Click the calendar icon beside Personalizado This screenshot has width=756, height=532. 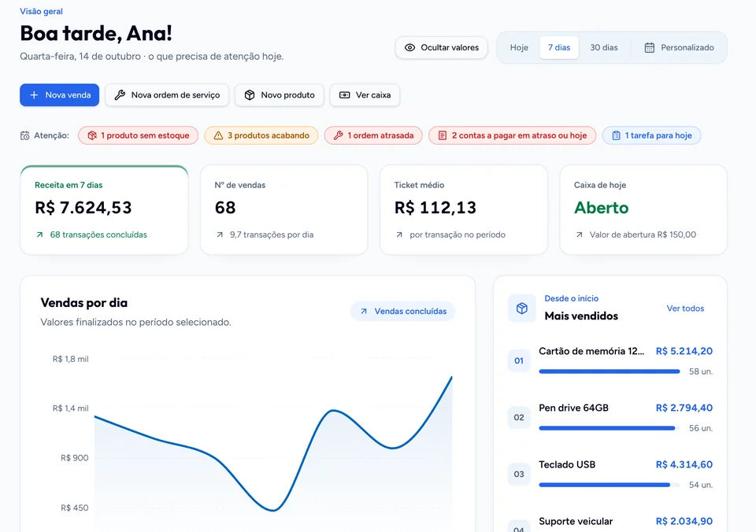[650, 47]
